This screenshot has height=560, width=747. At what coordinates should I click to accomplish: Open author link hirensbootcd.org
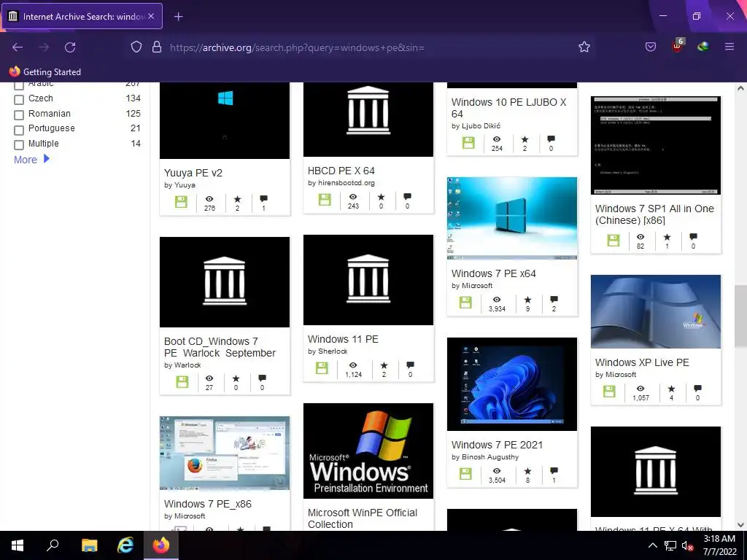coord(347,183)
